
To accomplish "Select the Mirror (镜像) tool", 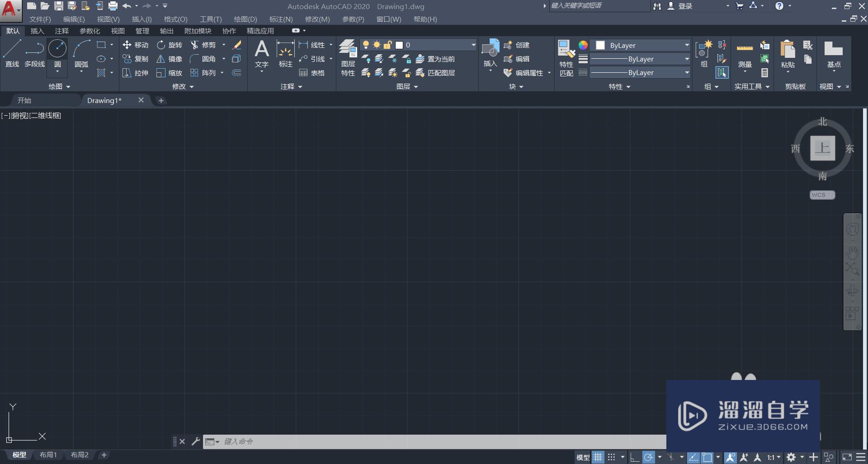I will 169,59.
